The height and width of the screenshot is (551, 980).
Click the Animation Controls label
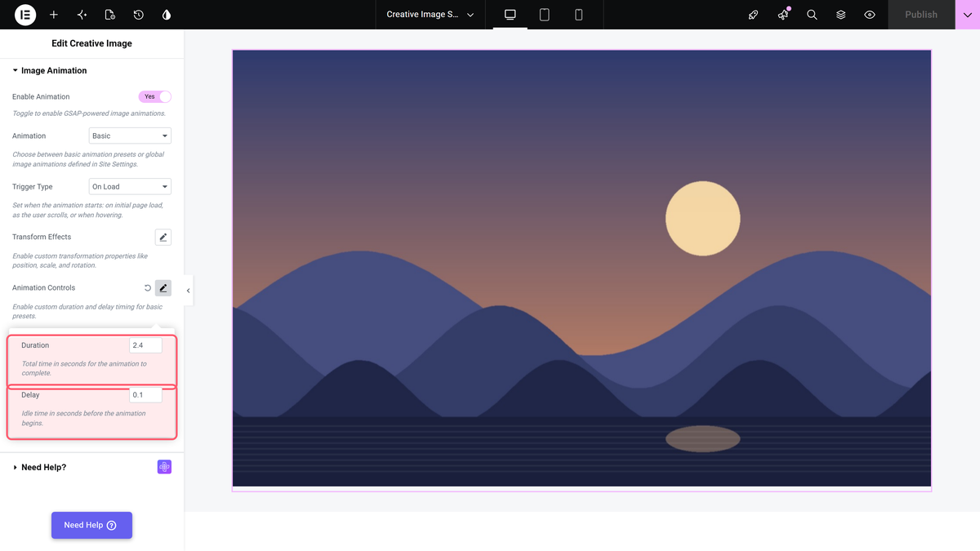(x=43, y=287)
